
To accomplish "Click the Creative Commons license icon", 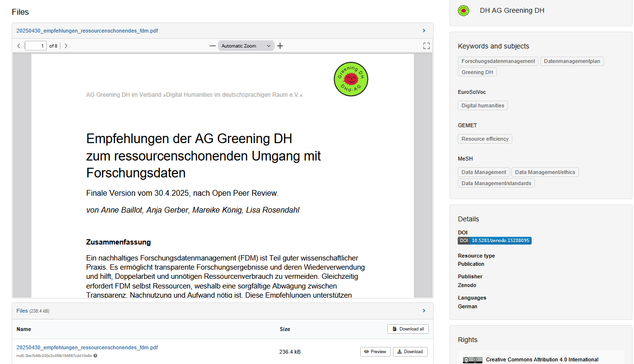I will [x=472, y=360].
